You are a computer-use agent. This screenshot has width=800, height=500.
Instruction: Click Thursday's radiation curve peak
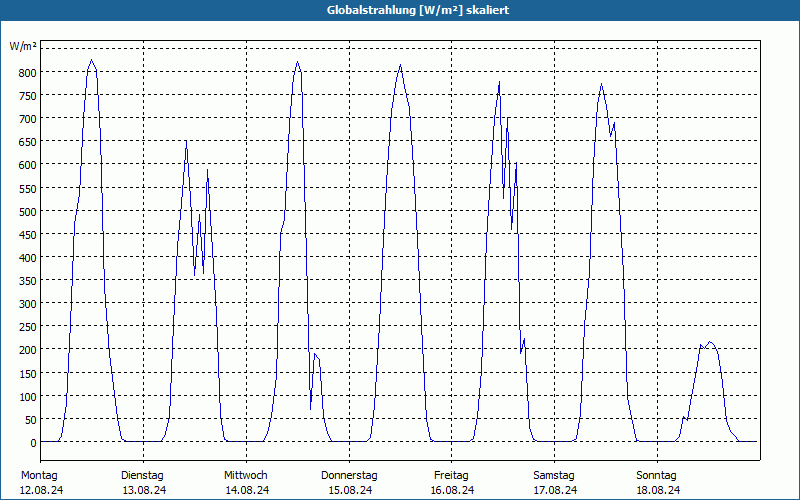click(401, 65)
